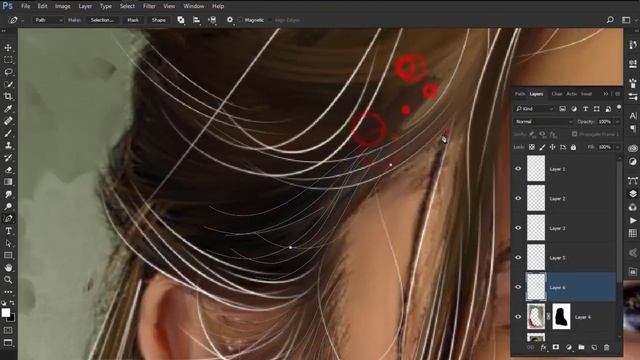Filter layers by type (T) icon
Screen dimensions: 640x360
click(x=585, y=109)
